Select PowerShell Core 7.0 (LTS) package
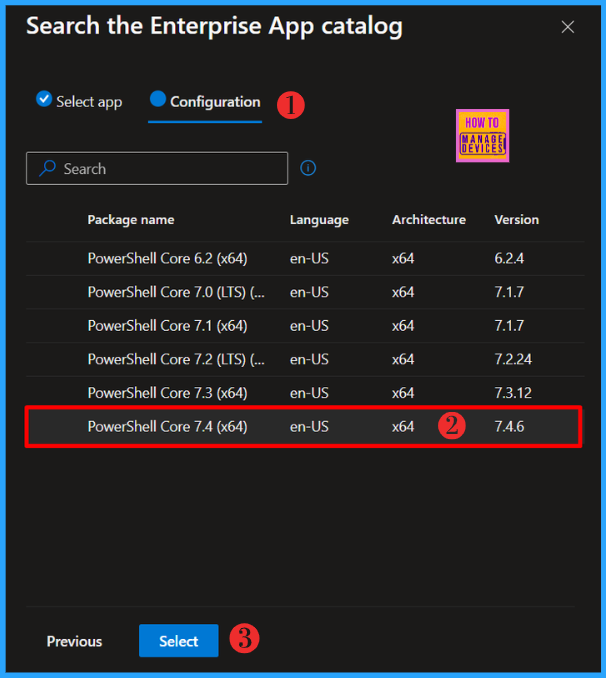The height and width of the screenshot is (678, 606). tap(305, 292)
